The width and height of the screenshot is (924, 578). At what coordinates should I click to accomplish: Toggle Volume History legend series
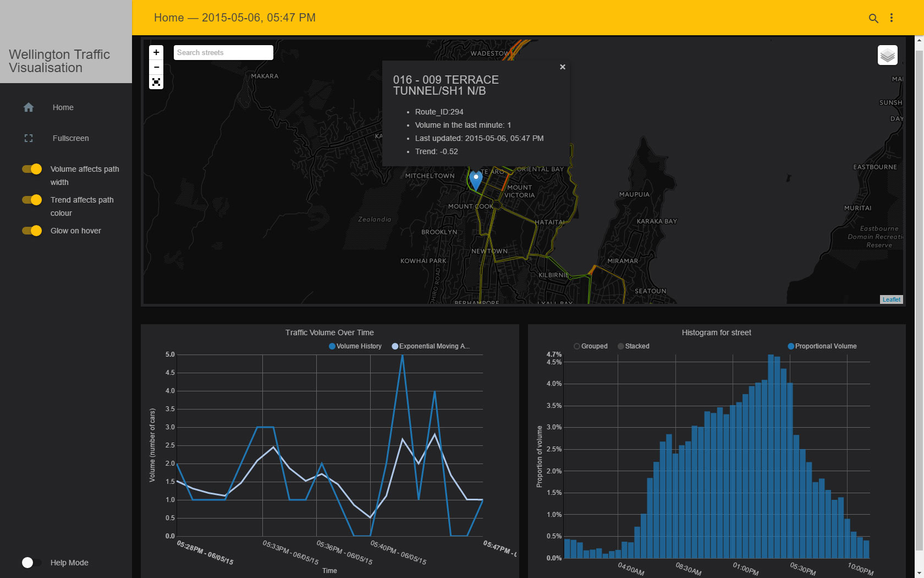[x=355, y=346]
